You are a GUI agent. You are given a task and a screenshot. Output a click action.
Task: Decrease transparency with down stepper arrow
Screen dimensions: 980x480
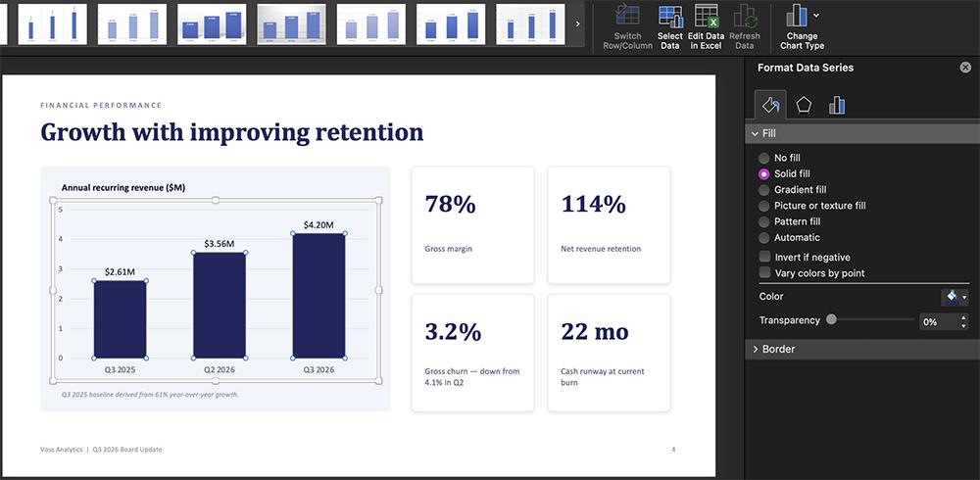click(963, 326)
